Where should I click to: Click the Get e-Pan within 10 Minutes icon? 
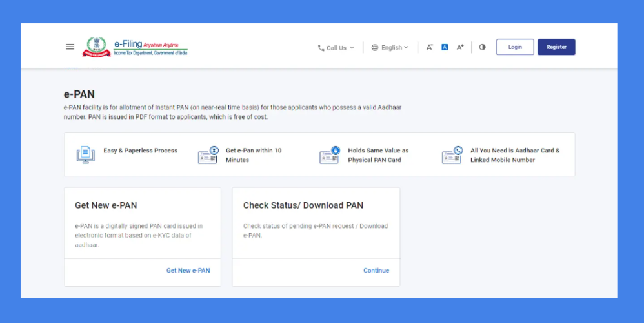(208, 155)
